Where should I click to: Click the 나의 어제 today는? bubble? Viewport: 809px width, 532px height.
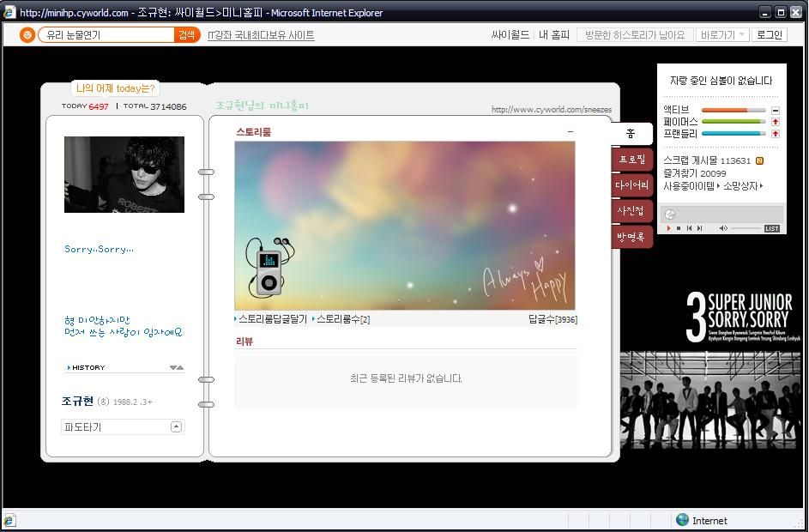pyautogui.click(x=116, y=88)
